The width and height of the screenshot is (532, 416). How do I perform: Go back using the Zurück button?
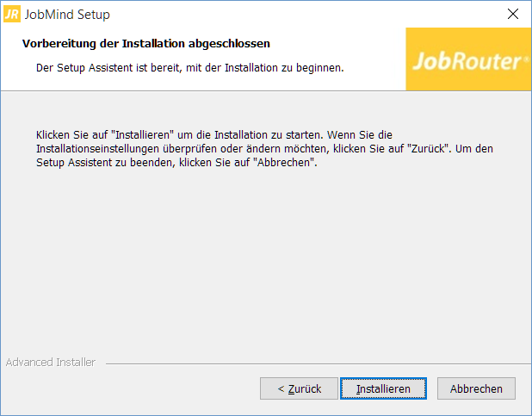299,388
